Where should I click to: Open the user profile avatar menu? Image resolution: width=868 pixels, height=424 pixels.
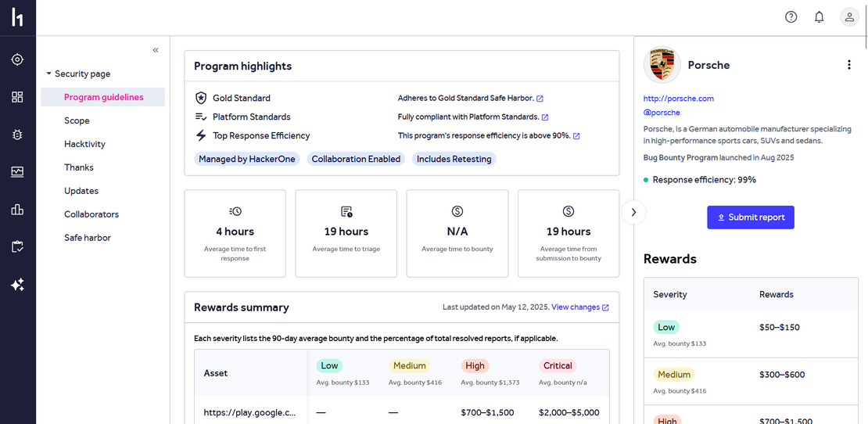(x=848, y=17)
